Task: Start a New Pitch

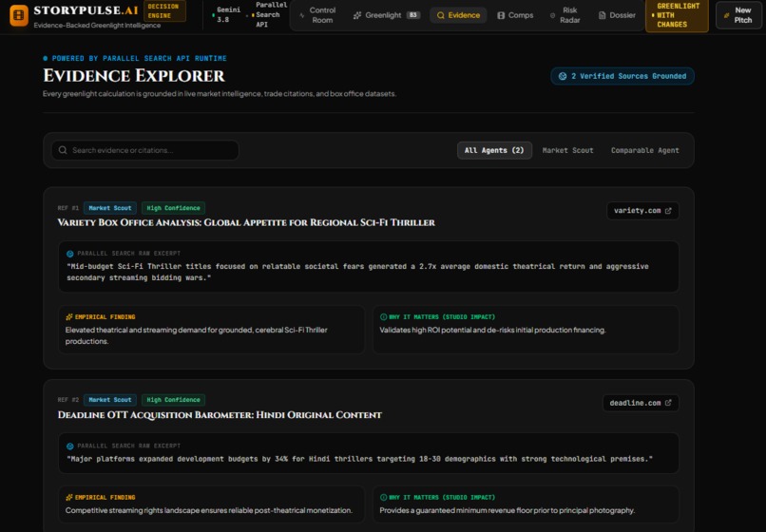Action: point(738,15)
